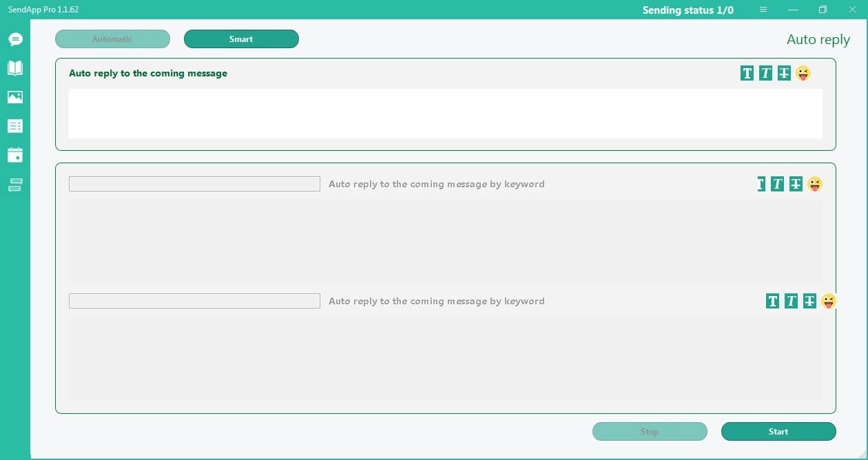Open the checklist icon in sidebar
This screenshot has height=460, width=868.
click(x=15, y=126)
